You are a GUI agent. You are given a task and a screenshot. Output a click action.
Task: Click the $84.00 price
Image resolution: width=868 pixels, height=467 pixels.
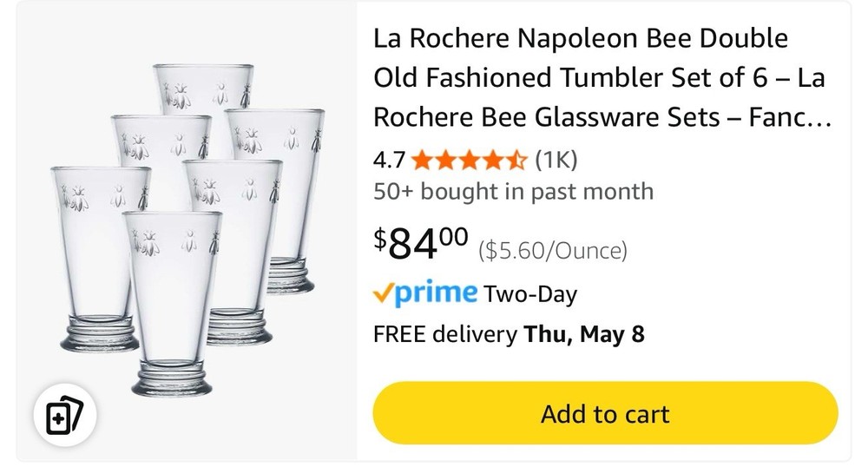421,243
